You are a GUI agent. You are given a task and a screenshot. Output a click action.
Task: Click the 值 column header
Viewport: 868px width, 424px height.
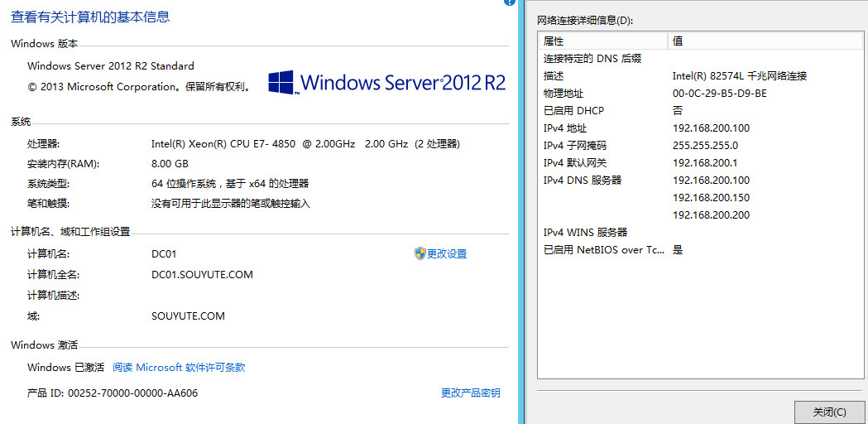[x=766, y=41]
